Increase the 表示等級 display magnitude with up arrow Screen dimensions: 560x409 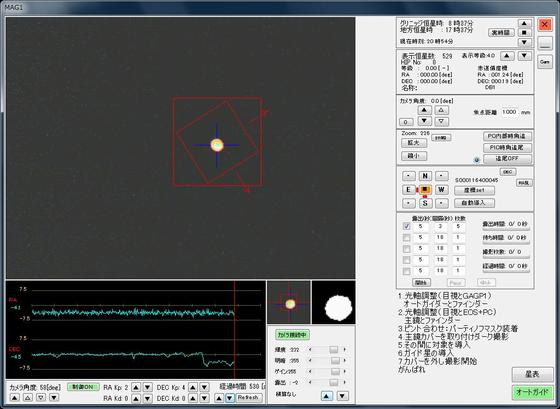(507, 56)
